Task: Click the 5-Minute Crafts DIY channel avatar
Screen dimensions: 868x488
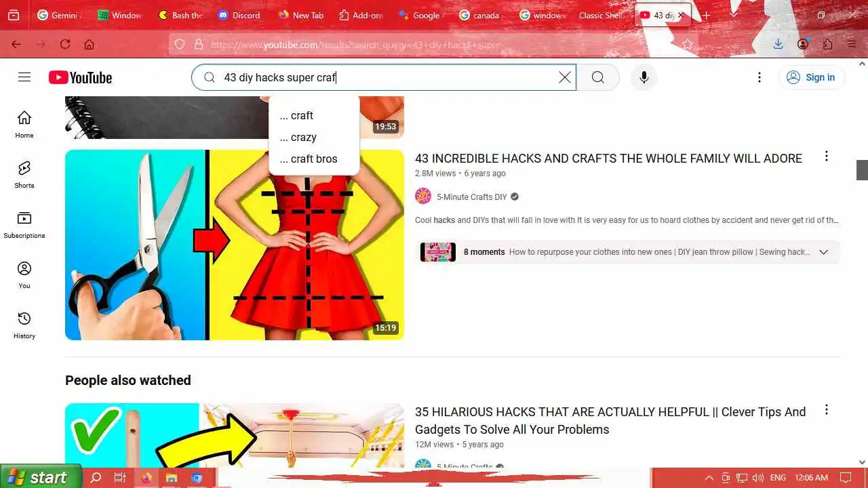Action: [423, 197]
